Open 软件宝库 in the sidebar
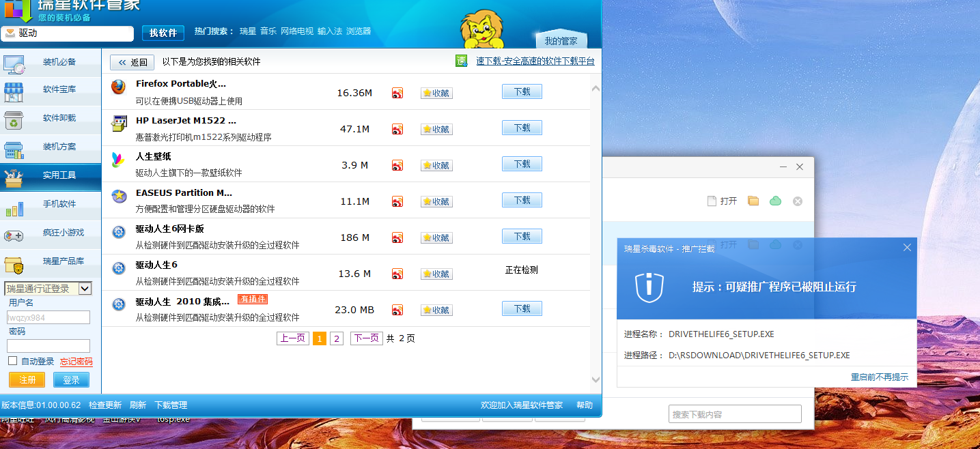This screenshot has width=980, height=449. click(x=51, y=89)
